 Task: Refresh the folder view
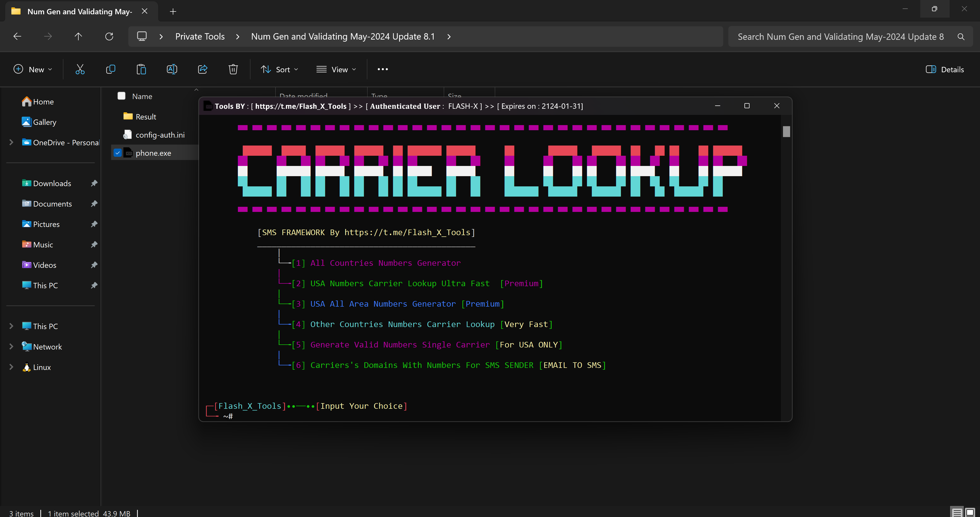109,37
